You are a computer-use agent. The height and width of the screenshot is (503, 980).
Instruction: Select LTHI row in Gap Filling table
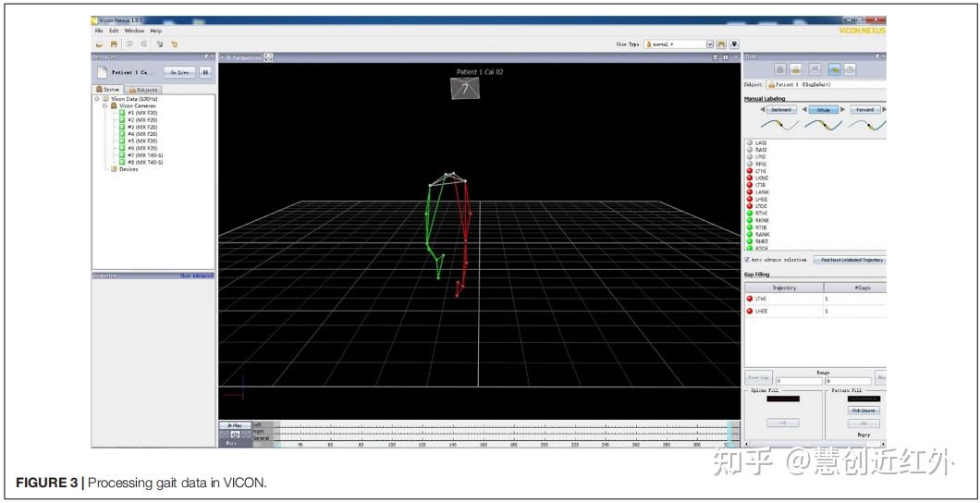click(815, 299)
